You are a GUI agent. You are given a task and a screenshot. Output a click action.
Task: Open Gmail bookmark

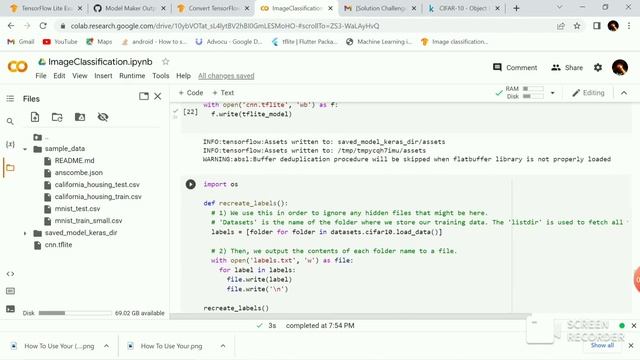[x=21, y=42]
